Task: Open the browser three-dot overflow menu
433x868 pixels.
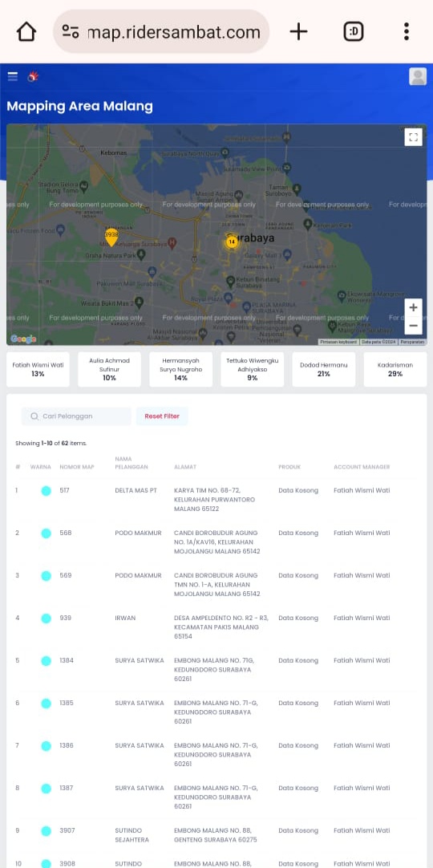Action: point(407,31)
